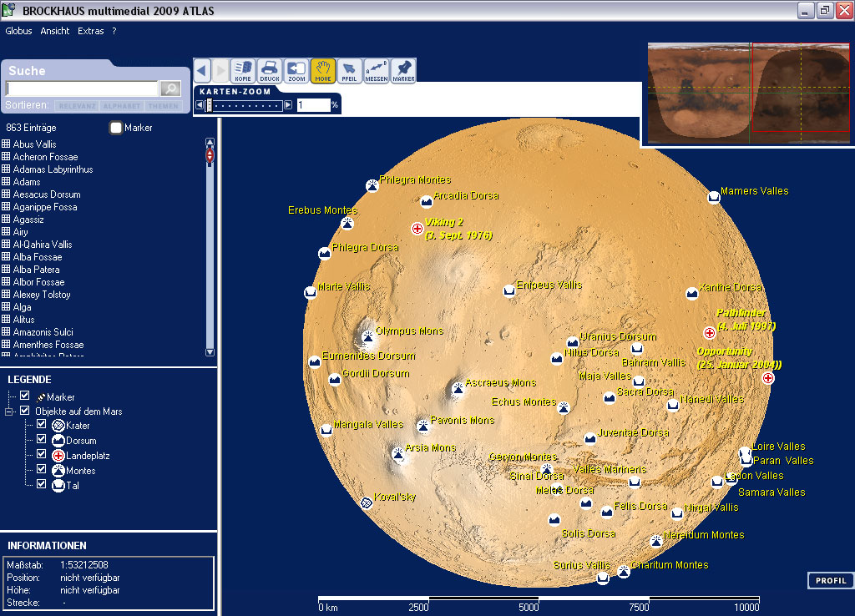Viewport: 855px width, 616px height.
Task: Click the Koval'sky crater marker
Action: tap(367, 502)
